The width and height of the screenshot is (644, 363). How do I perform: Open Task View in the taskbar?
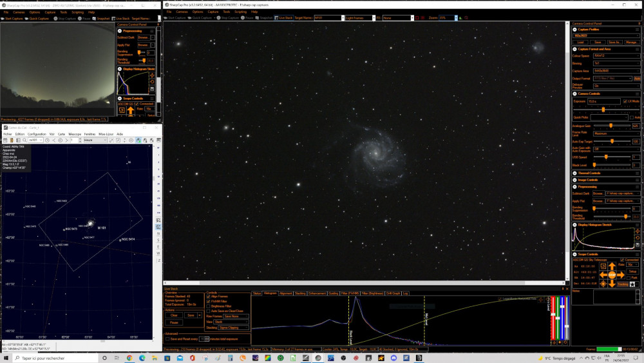117,358
